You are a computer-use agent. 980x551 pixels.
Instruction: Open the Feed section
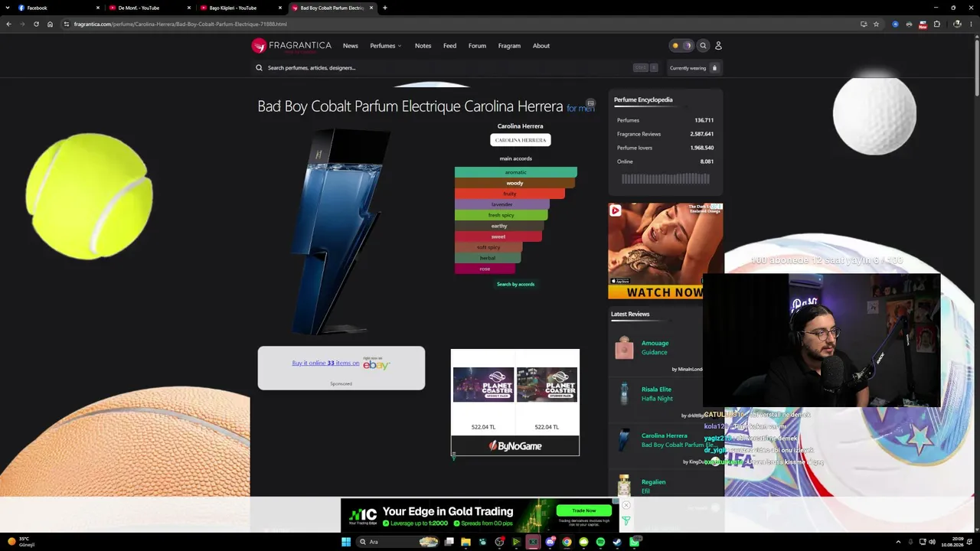click(x=450, y=46)
